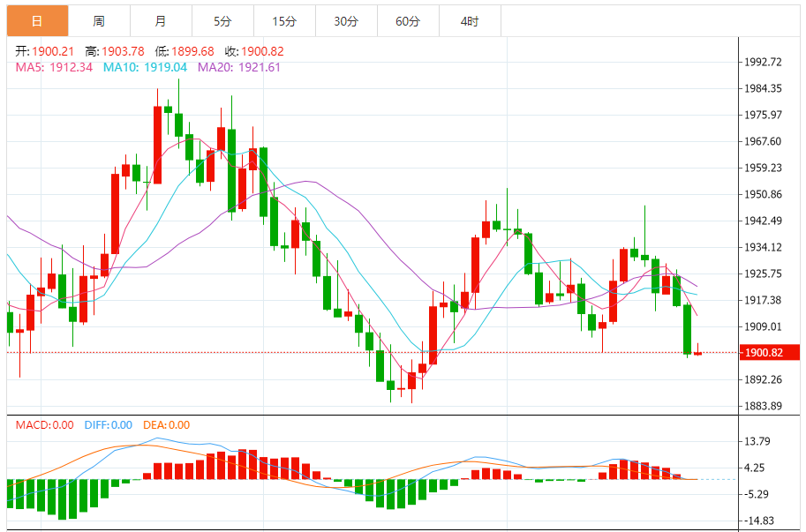This screenshot has width=806, height=532.
Task: Click the 1967.60 price axis label
Action: (764, 141)
